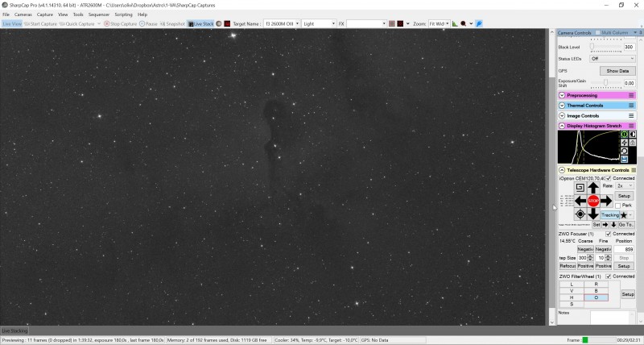644x345 pixels.
Task: Open the Status LEDs dropdown
Action: coord(613,59)
